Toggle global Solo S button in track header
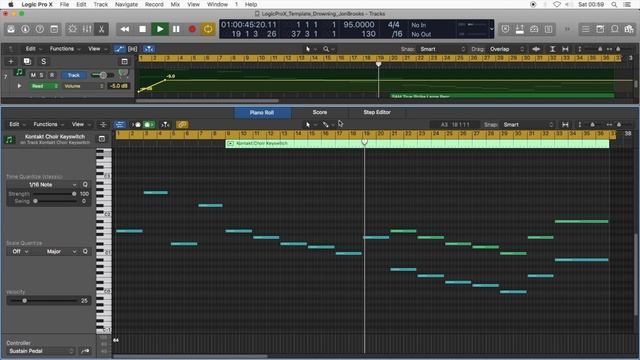This screenshot has width=640, height=360. point(44,62)
